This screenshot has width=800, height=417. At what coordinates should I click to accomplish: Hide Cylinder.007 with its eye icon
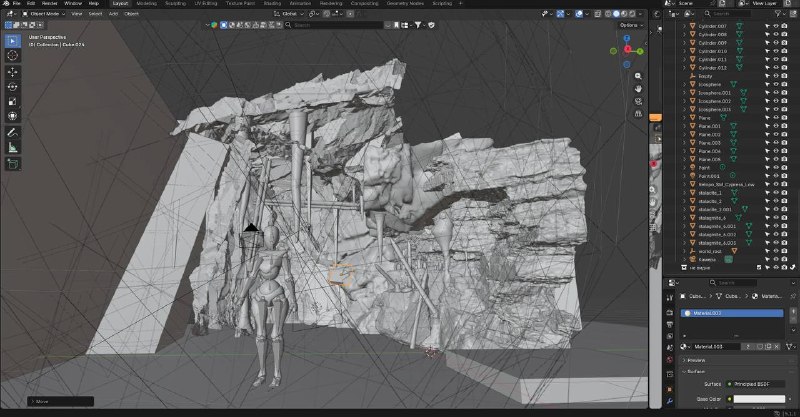(776, 26)
